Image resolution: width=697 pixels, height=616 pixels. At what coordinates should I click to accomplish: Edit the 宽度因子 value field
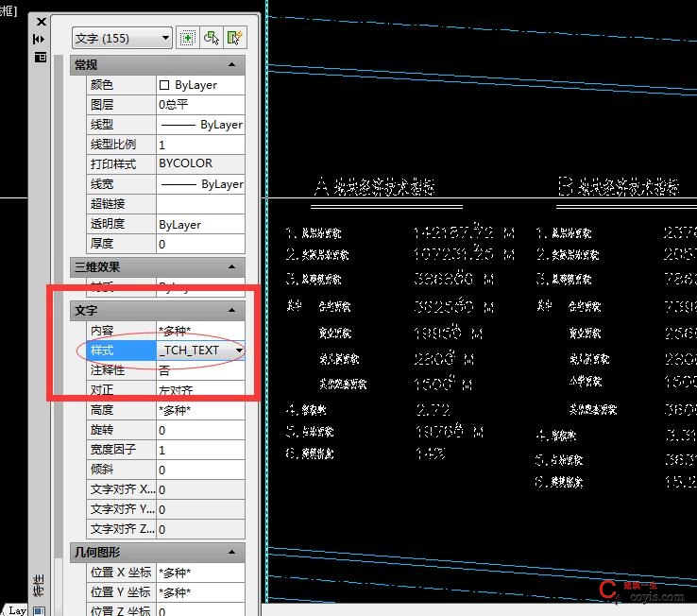click(x=200, y=450)
